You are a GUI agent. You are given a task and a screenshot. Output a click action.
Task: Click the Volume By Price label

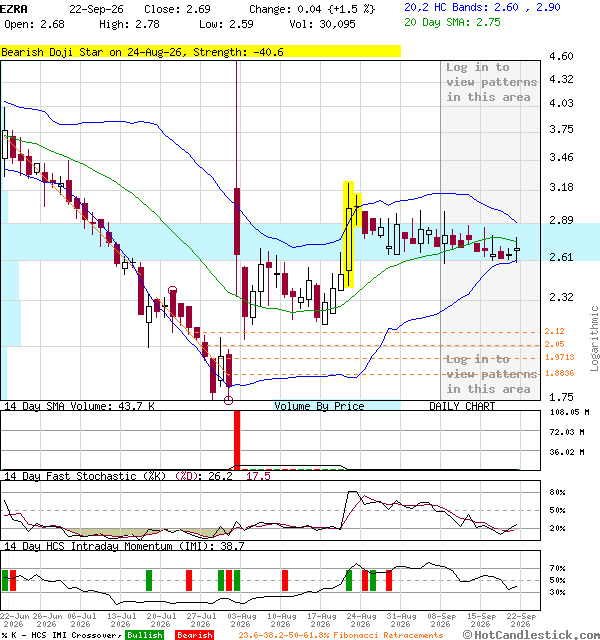point(319,406)
